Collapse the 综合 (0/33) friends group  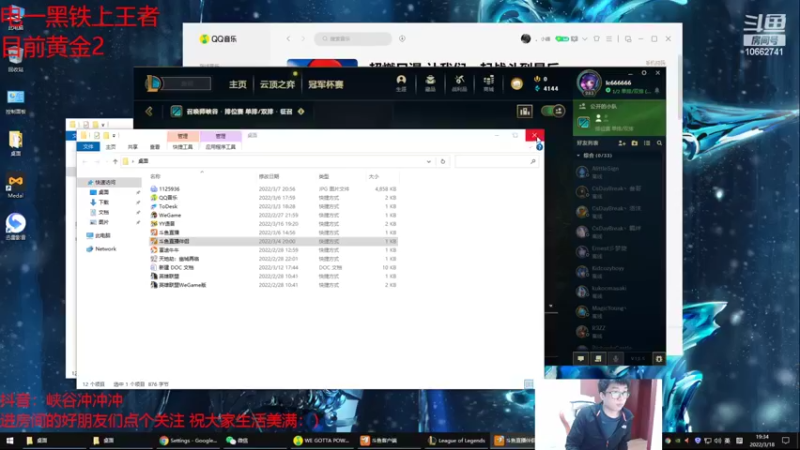(x=594, y=155)
